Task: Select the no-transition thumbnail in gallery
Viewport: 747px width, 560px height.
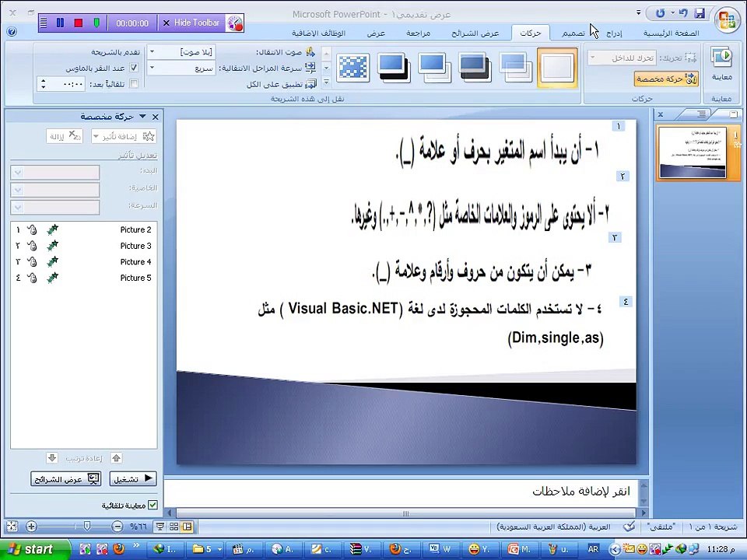Action: pos(557,67)
